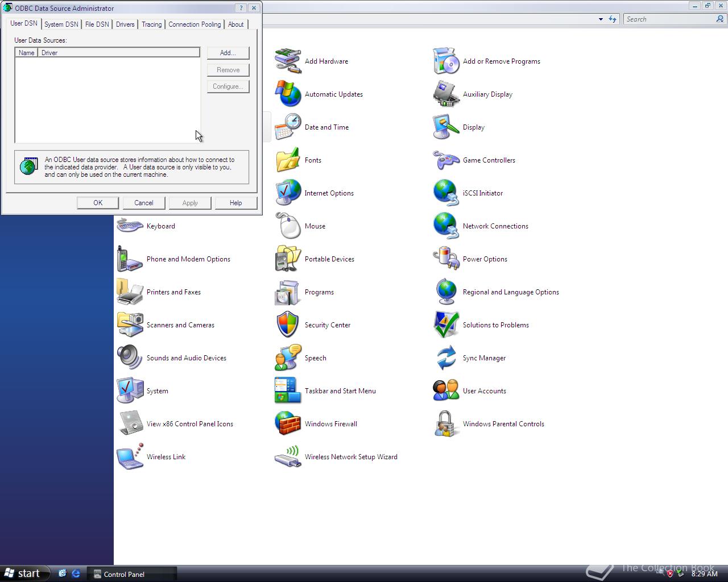Viewport: 728px width, 582px height.
Task: Open the Speech icon
Action: point(288,358)
